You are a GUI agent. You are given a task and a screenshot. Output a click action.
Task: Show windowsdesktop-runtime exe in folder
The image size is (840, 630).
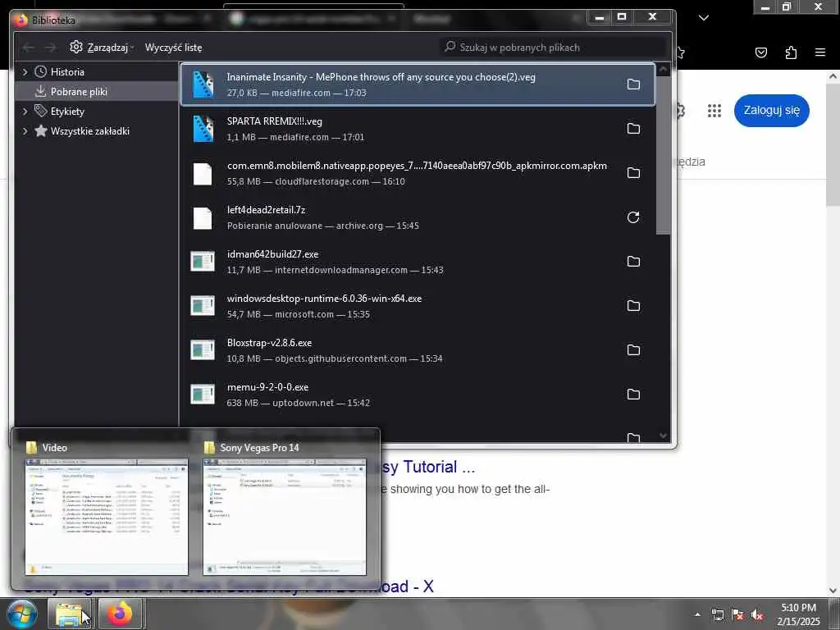[633, 306]
